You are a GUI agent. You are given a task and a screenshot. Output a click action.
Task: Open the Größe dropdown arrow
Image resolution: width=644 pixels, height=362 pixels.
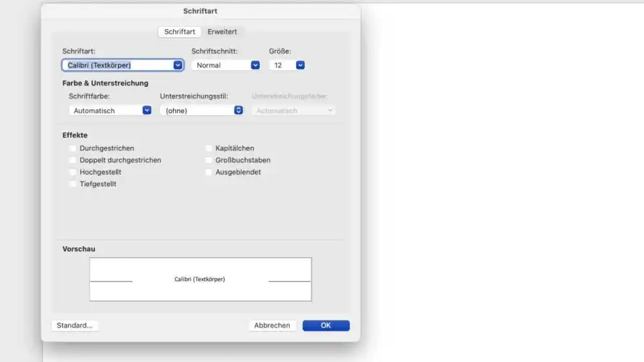coord(300,65)
